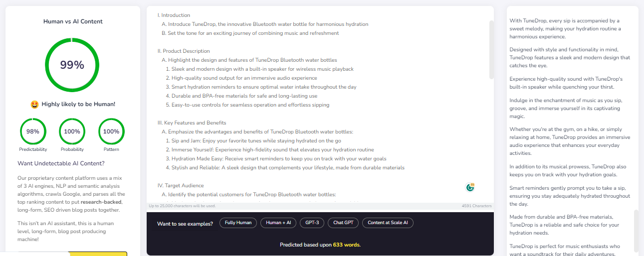Click the 'Pattern' label

[111, 149]
